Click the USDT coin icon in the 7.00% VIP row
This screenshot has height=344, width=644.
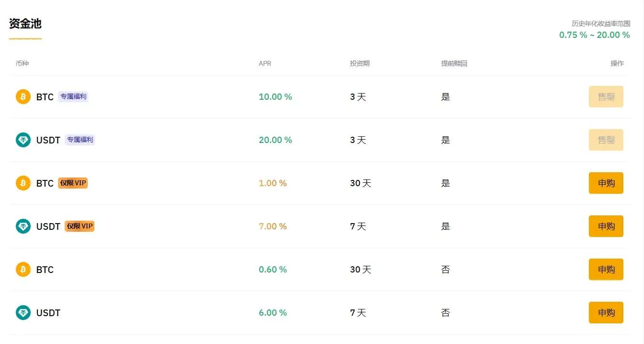23,226
